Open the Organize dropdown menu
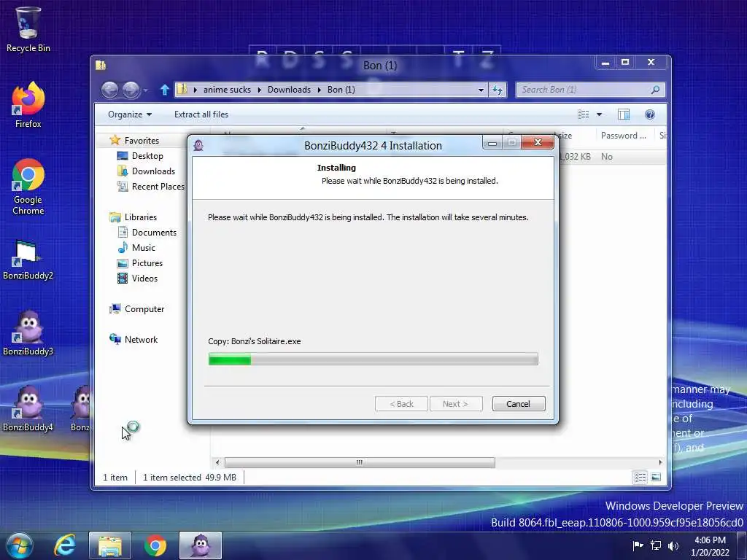Viewport: 747px width, 560px height. [x=130, y=114]
